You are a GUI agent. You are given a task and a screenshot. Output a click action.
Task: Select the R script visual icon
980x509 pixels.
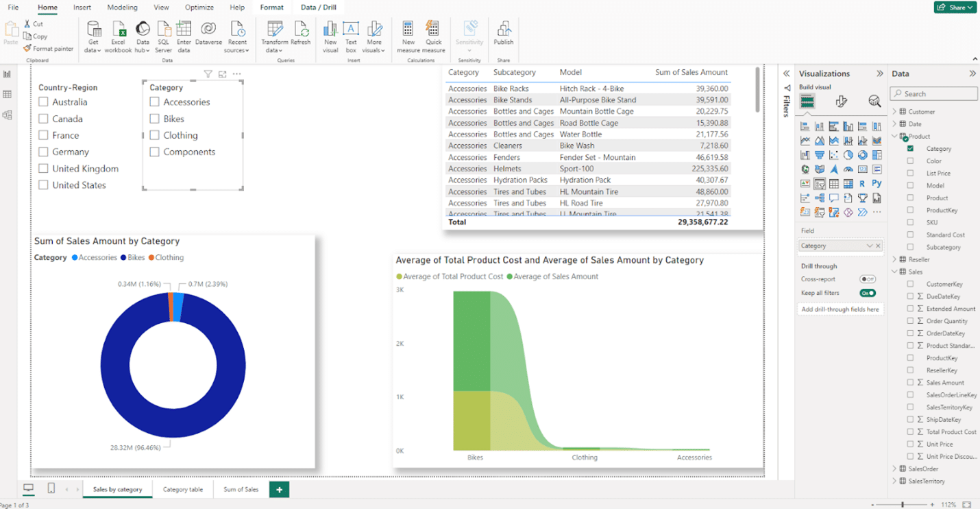click(862, 182)
